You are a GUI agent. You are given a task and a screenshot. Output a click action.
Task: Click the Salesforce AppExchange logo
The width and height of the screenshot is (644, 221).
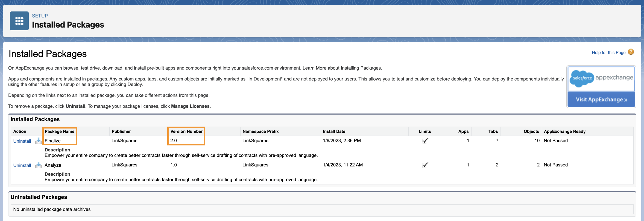(601, 79)
